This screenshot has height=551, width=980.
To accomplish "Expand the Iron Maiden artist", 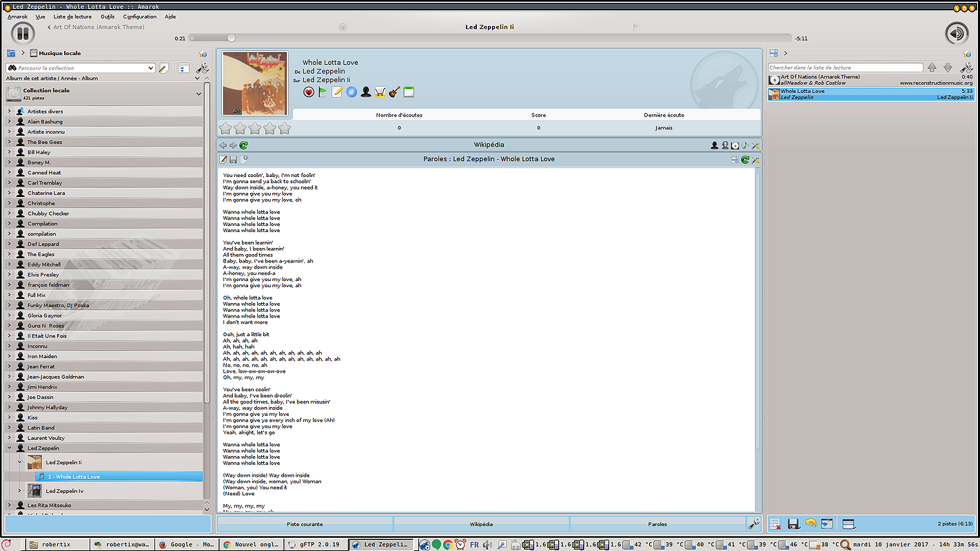I will click(10, 357).
